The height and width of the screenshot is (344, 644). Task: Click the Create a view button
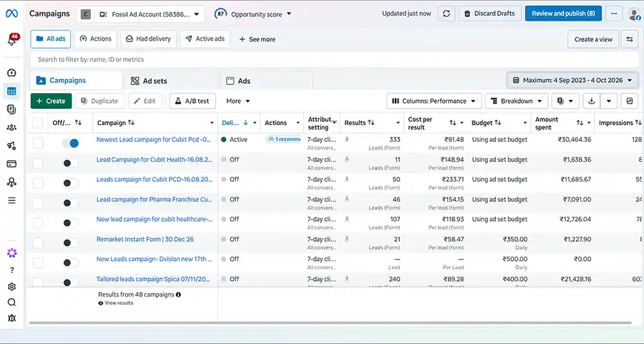click(593, 39)
